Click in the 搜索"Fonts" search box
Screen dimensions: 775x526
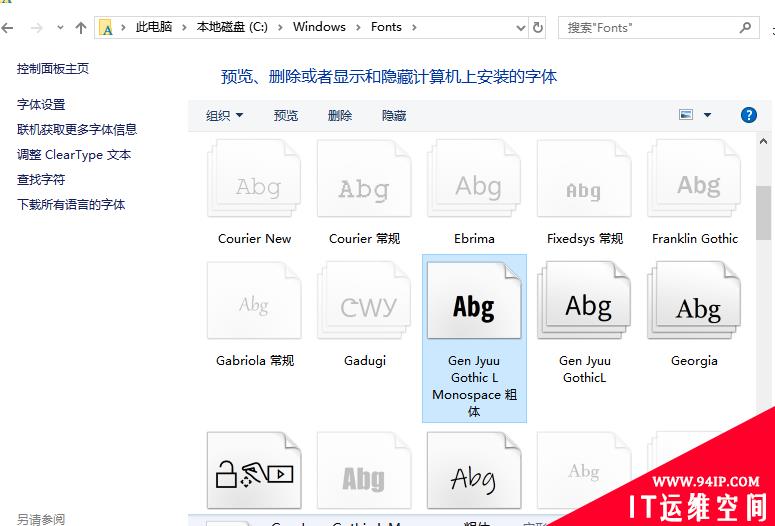(658, 28)
